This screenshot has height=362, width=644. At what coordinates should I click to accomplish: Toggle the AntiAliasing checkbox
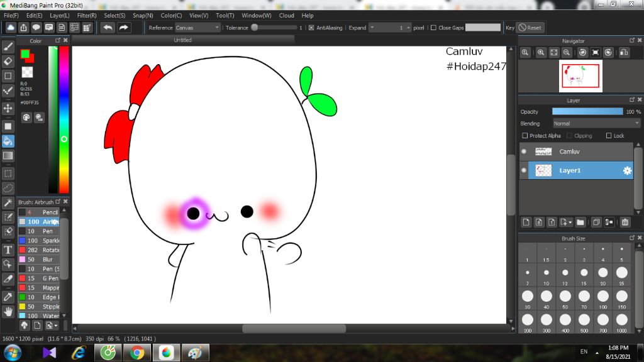(311, 28)
